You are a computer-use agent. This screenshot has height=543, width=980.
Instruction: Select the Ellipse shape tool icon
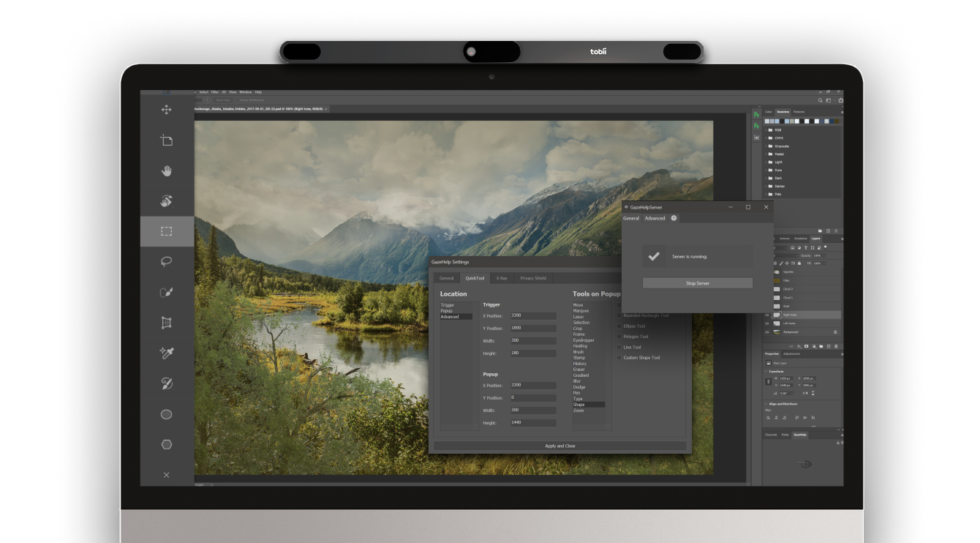[x=167, y=414]
